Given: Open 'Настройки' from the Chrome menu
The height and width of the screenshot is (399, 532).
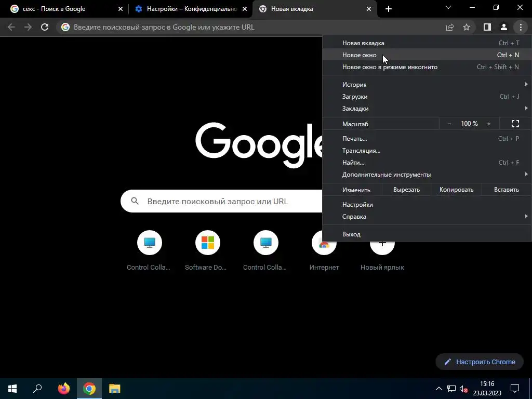Looking at the screenshot, I should 427,205.
